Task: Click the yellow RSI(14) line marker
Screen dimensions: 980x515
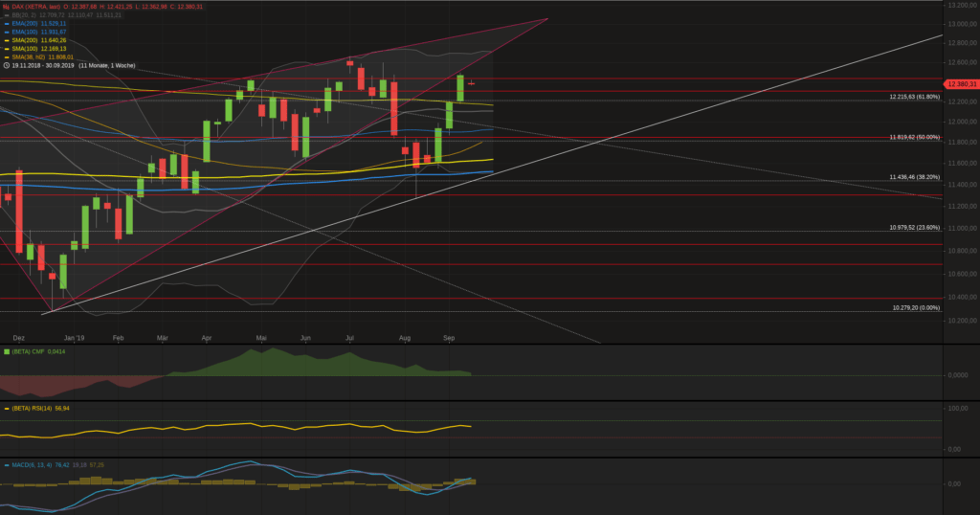Action: pos(6,409)
